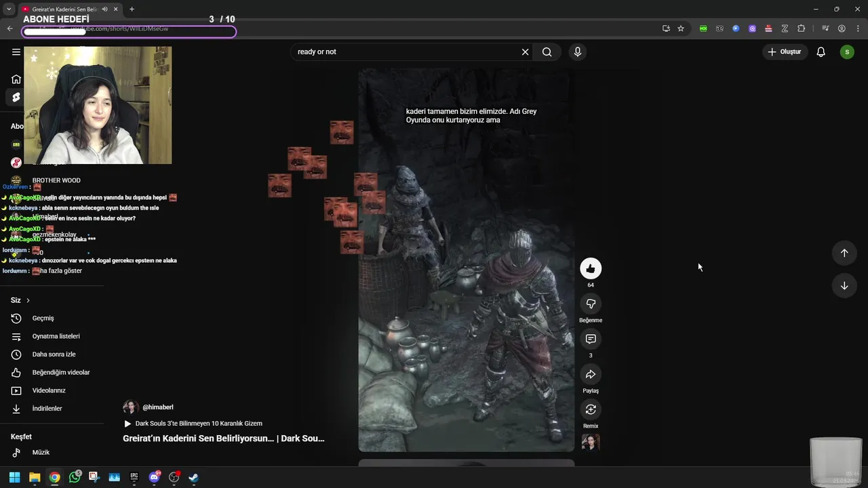
Task: Open Discord from taskbar
Action: [x=154, y=477]
